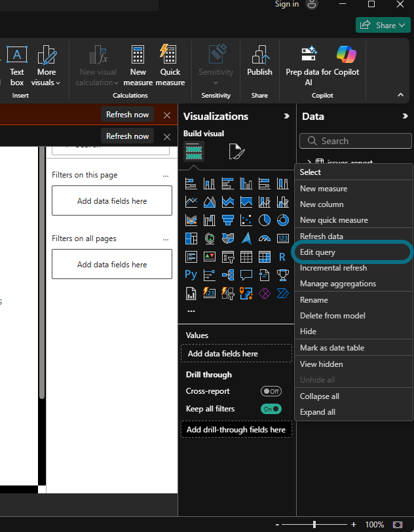
Task: Select the card (123) visual
Action: (x=283, y=238)
